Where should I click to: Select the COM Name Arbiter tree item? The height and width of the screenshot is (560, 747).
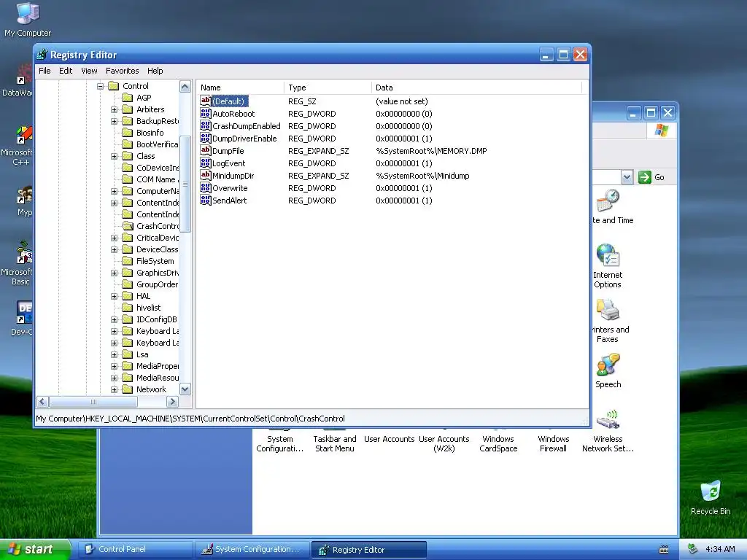click(x=157, y=179)
